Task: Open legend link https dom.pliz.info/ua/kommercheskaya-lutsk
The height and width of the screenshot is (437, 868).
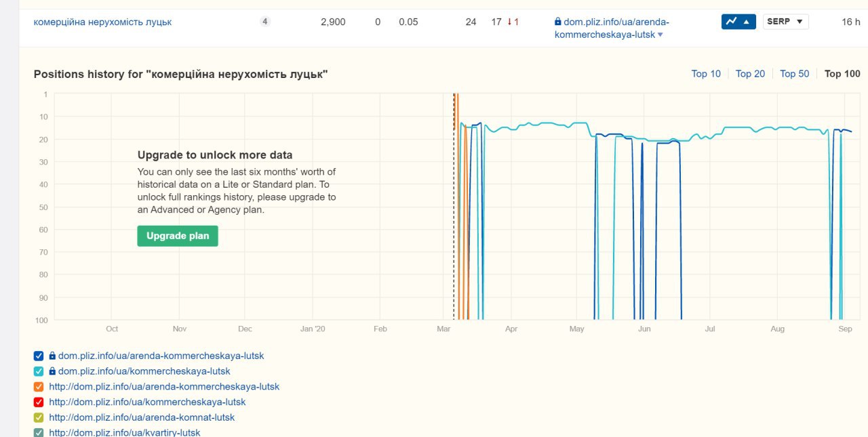Action: [144, 371]
